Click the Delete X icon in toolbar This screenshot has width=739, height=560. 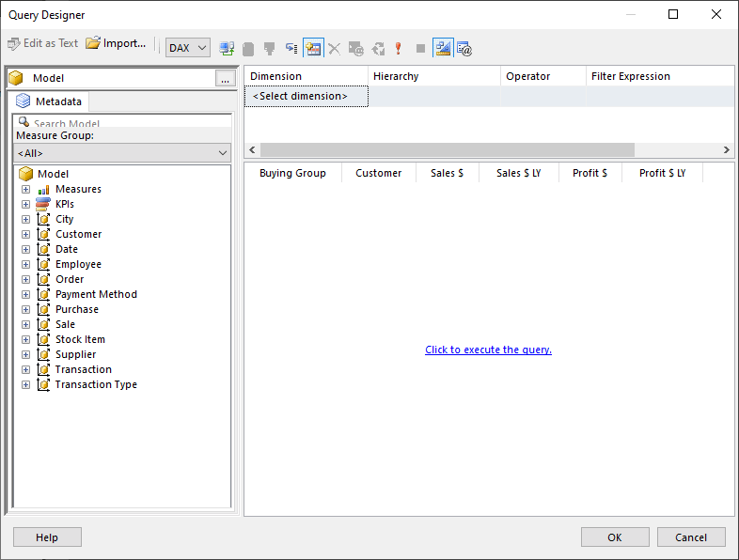(x=334, y=48)
